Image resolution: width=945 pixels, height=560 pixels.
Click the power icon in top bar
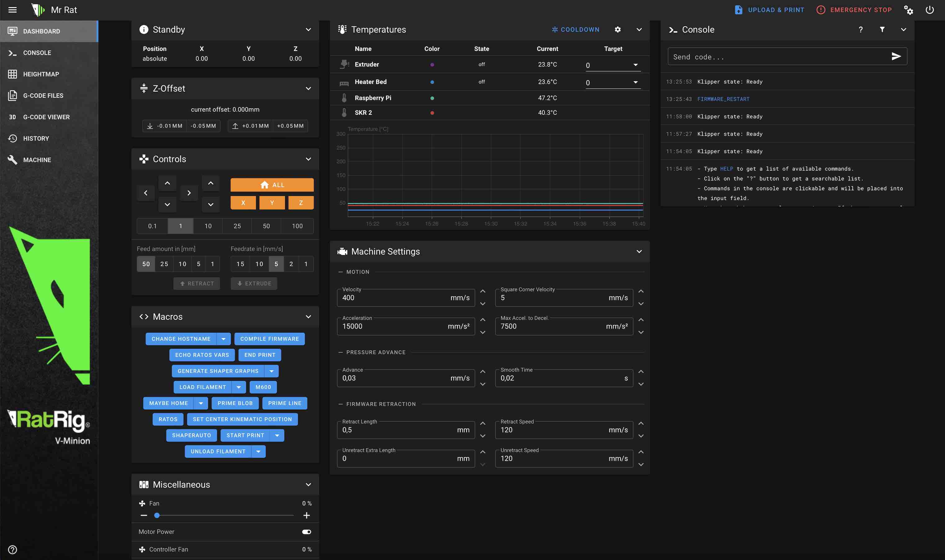[929, 10]
